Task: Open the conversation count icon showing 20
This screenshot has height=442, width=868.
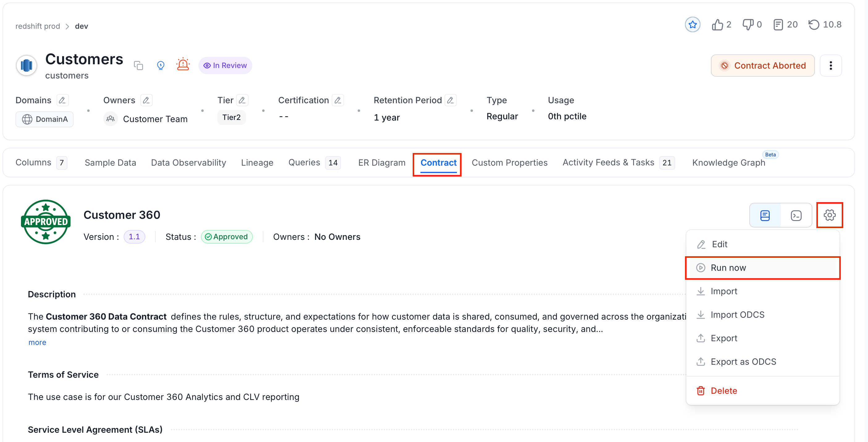Action: 778,25
